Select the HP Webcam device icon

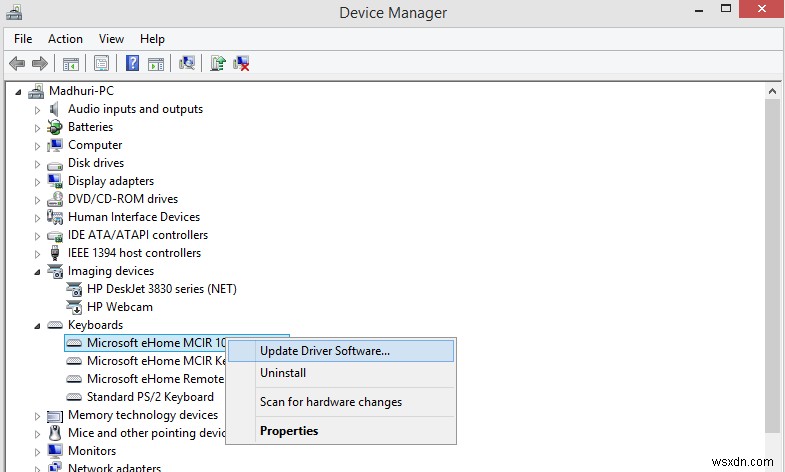[x=75, y=307]
